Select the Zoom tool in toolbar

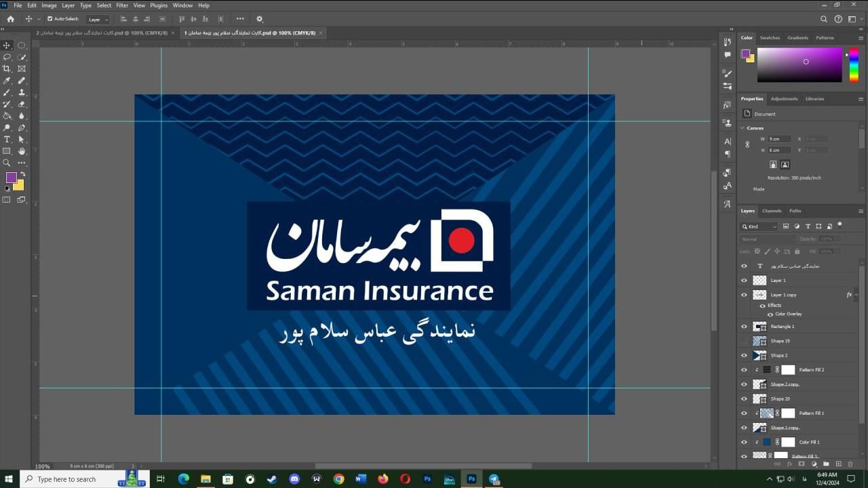point(7,163)
